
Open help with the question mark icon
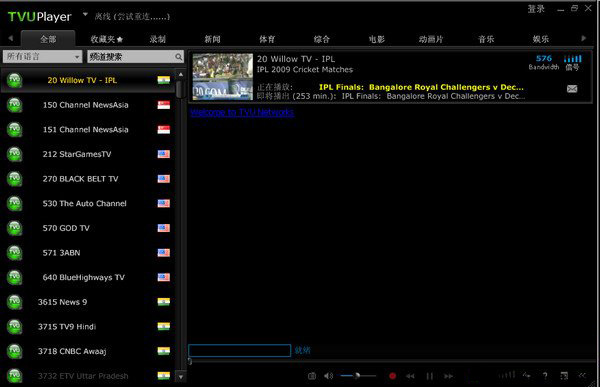click(x=545, y=376)
